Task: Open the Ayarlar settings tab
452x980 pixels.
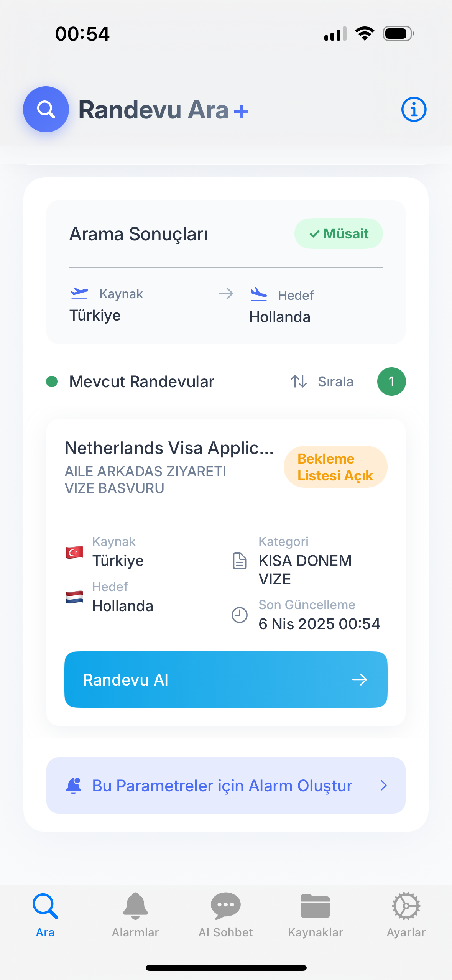Action: [x=406, y=914]
